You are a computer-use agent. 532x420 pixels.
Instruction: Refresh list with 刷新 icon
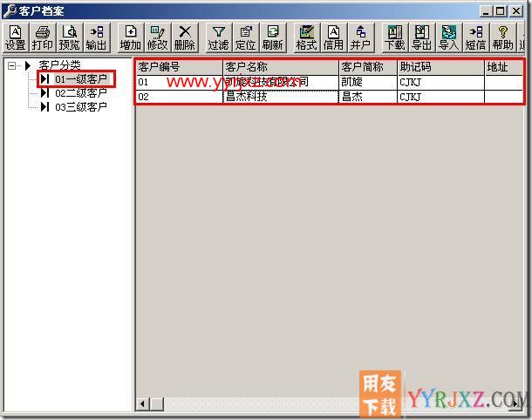click(x=273, y=38)
